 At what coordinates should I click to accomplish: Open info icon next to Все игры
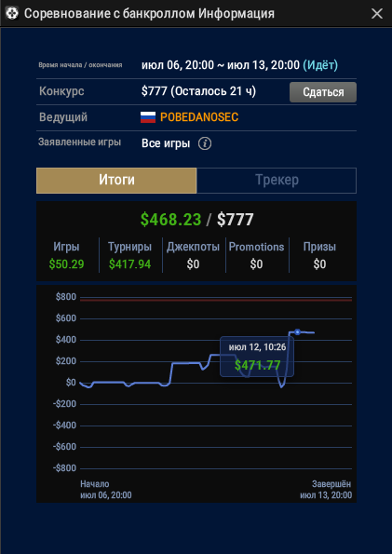click(x=205, y=143)
